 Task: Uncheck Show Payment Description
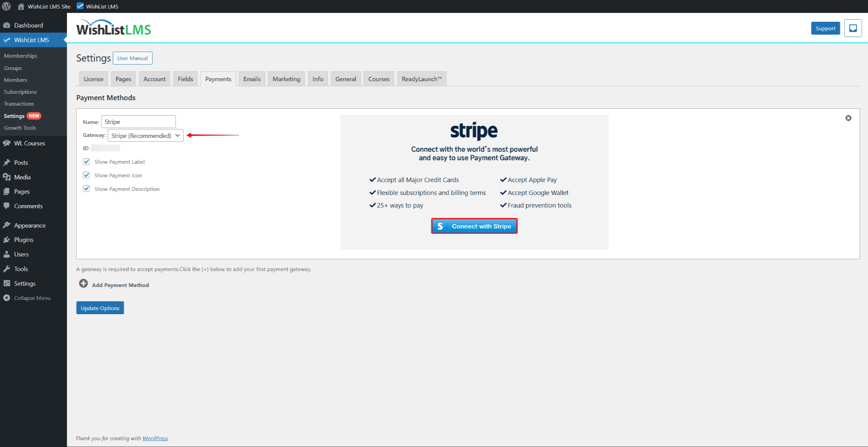[86, 189]
